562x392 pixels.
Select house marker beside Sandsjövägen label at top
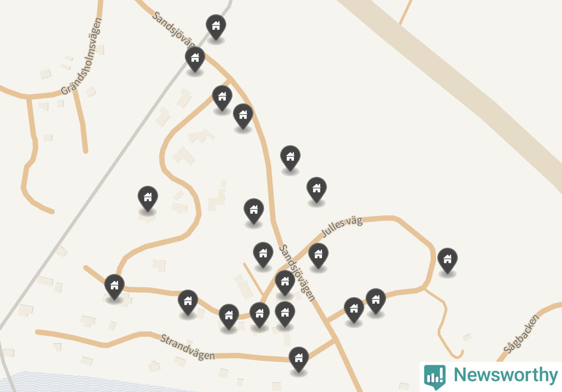pyautogui.click(x=195, y=59)
